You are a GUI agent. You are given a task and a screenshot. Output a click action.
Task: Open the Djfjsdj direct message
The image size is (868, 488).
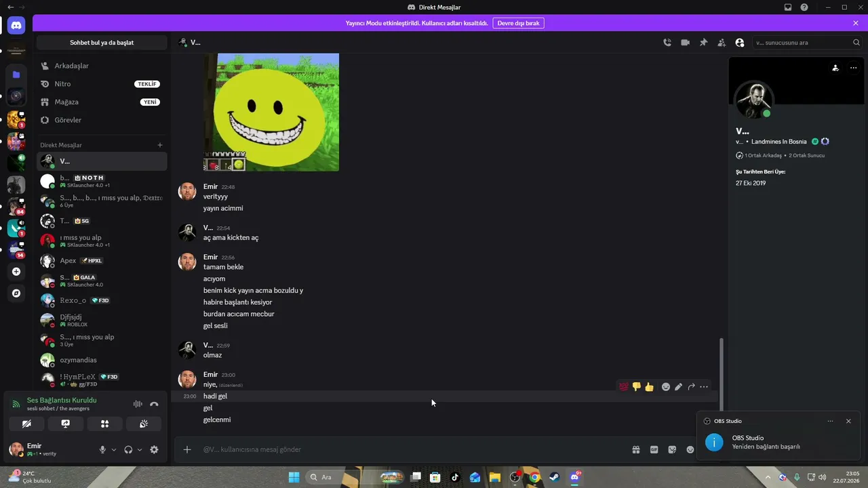(102, 320)
